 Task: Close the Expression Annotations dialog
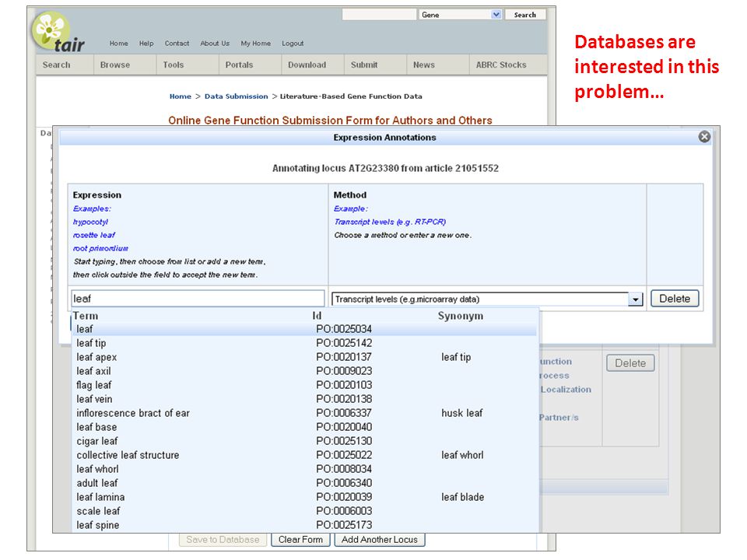click(704, 137)
